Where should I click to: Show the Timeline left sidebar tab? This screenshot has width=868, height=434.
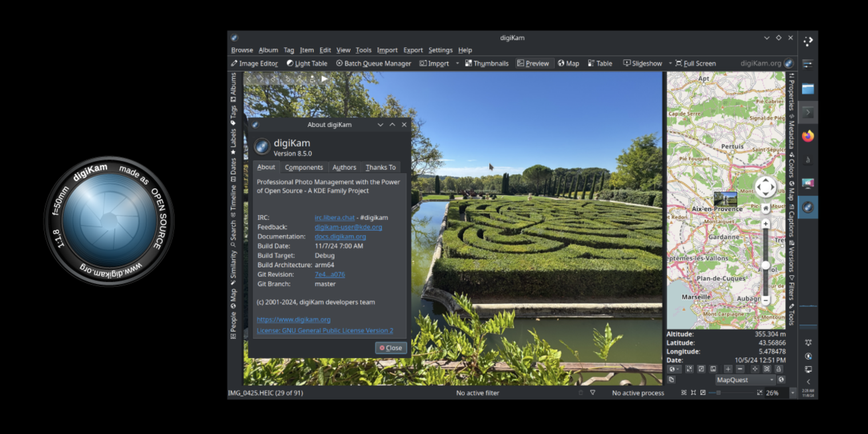234,202
